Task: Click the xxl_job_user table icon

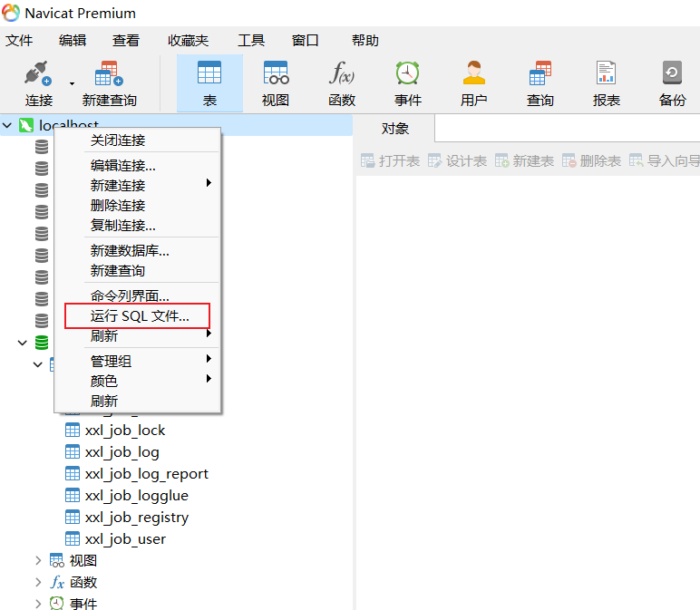Action: tap(73, 539)
